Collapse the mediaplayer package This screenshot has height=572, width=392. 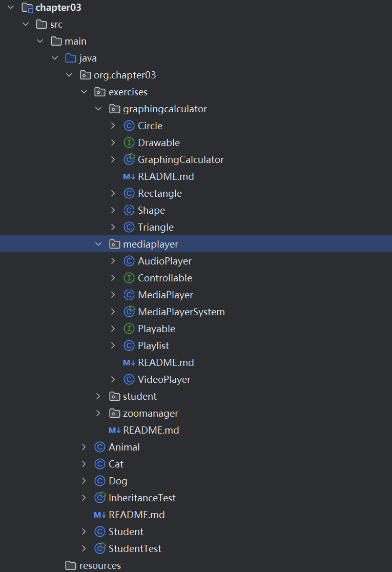[98, 244]
